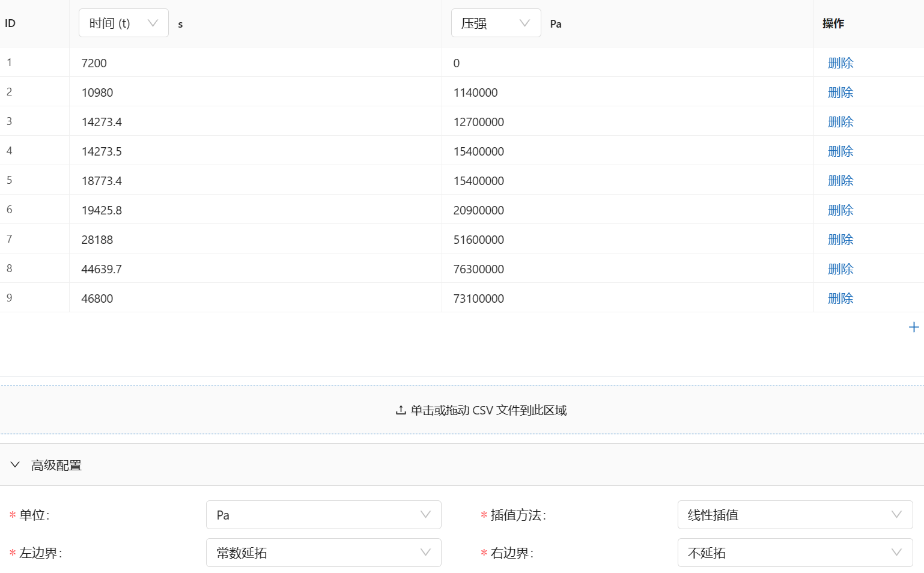Delete row 5 with time 18773.4
The image size is (924, 573).
pos(840,181)
